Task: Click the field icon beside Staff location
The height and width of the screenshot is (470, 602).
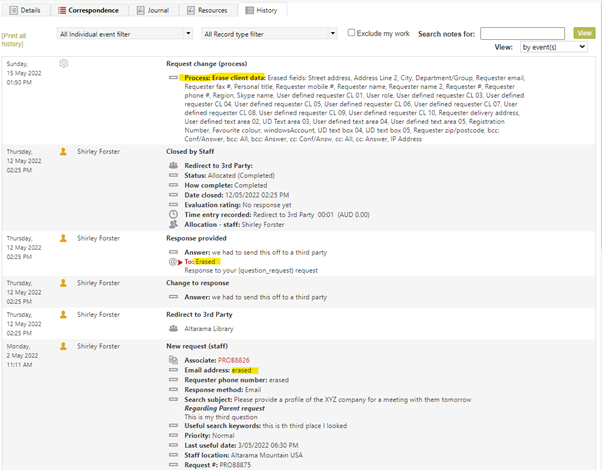Action: click(x=174, y=455)
